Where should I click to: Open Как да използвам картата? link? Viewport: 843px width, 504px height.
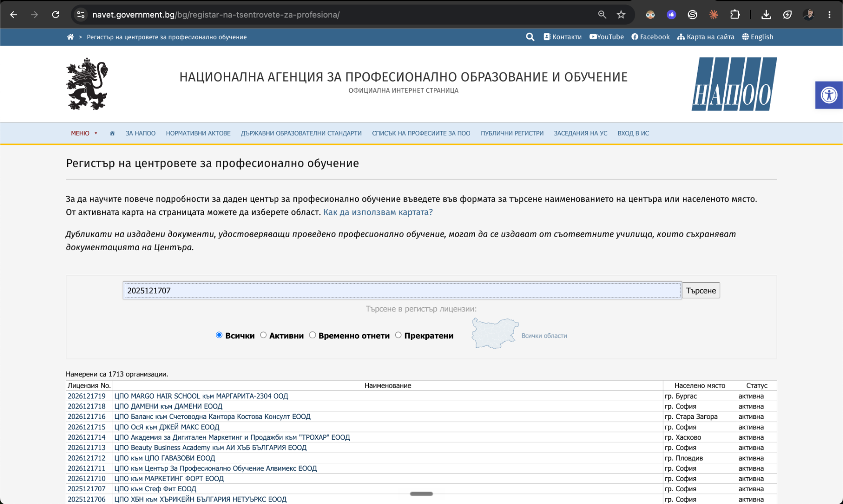[378, 212]
